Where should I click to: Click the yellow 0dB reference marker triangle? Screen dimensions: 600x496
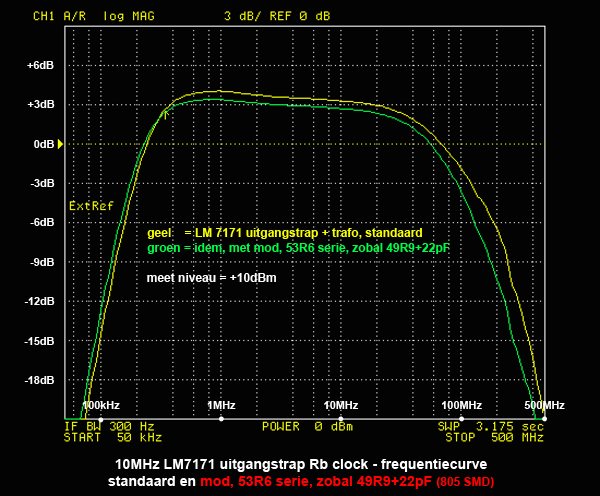[60, 144]
